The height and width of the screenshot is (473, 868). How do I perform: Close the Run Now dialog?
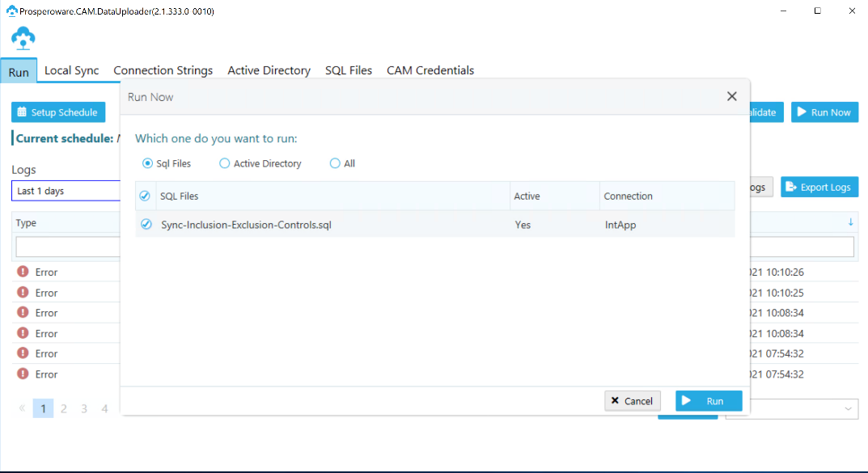pos(732,96)
